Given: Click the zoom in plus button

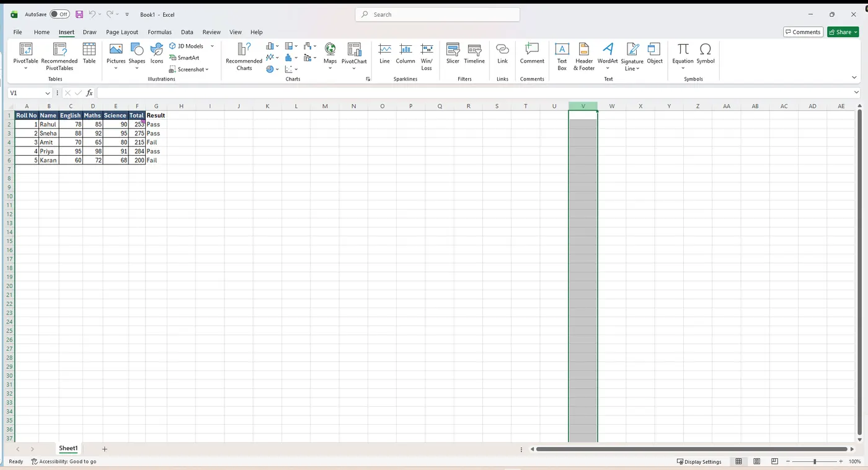Looking at the screenshot, I should [x=841, y=461].
